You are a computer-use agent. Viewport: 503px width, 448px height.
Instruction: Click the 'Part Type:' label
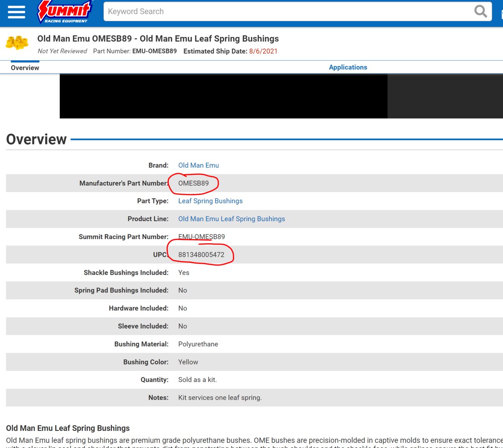[x=153, y=201]
